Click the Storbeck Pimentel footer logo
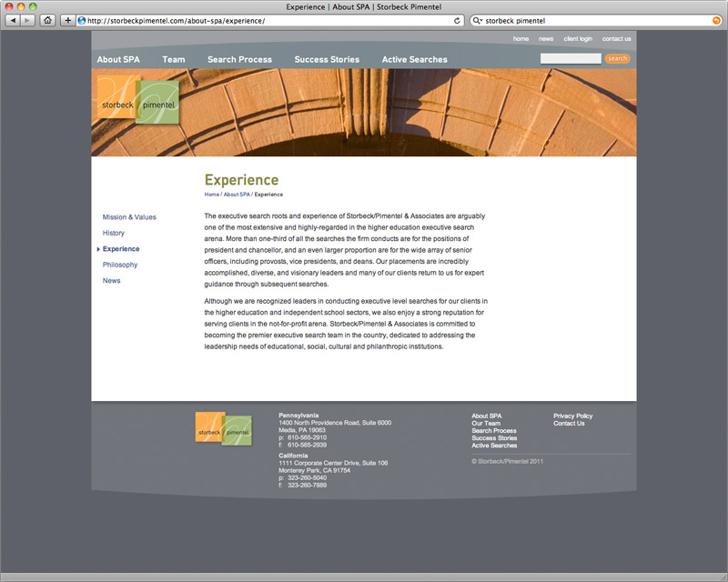The width and height of the screenshot is (728, 582). point(223,428)
